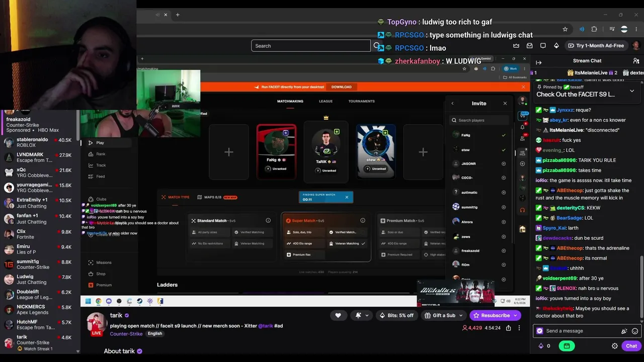Invite JASONR with the plus icon

click(503, 164)
